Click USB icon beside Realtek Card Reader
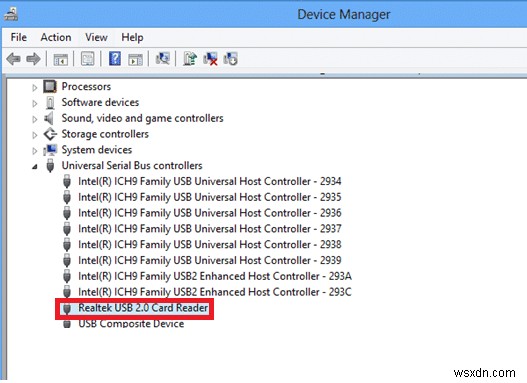Image resolution: width=527 pixels, height=383 pixels. (x=67, y=308)
